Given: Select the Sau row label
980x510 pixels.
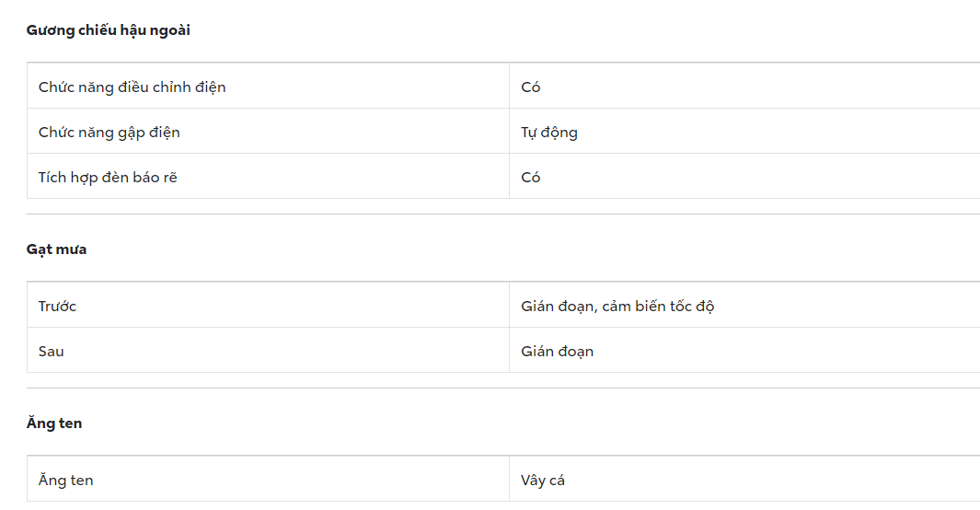Looking at the screenshot, I should click(52, 352).
